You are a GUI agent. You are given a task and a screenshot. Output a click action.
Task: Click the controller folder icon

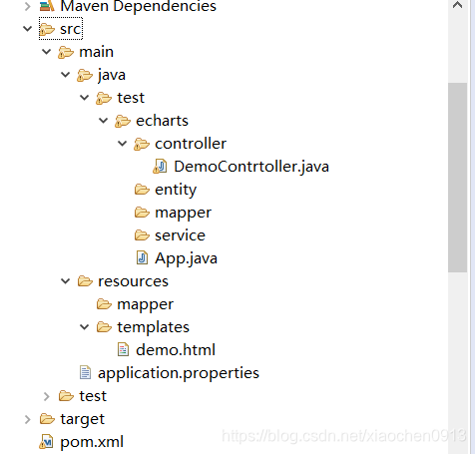[x=142, y=144]
